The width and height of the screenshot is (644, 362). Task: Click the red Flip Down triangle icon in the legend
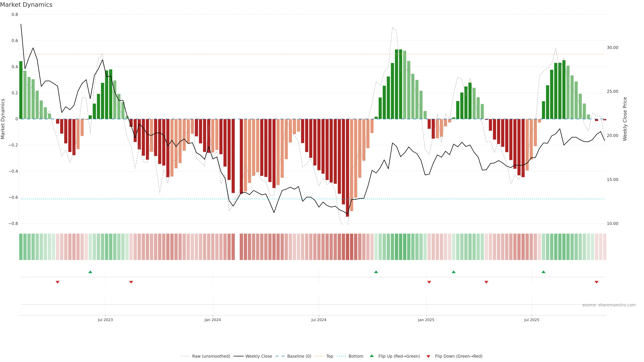(428, 356)
